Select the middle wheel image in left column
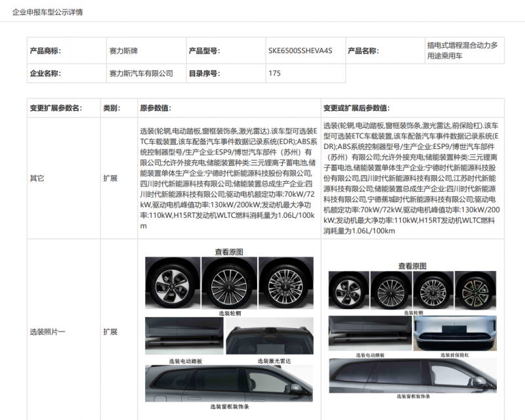525x420 pixels. coord(228,283)
